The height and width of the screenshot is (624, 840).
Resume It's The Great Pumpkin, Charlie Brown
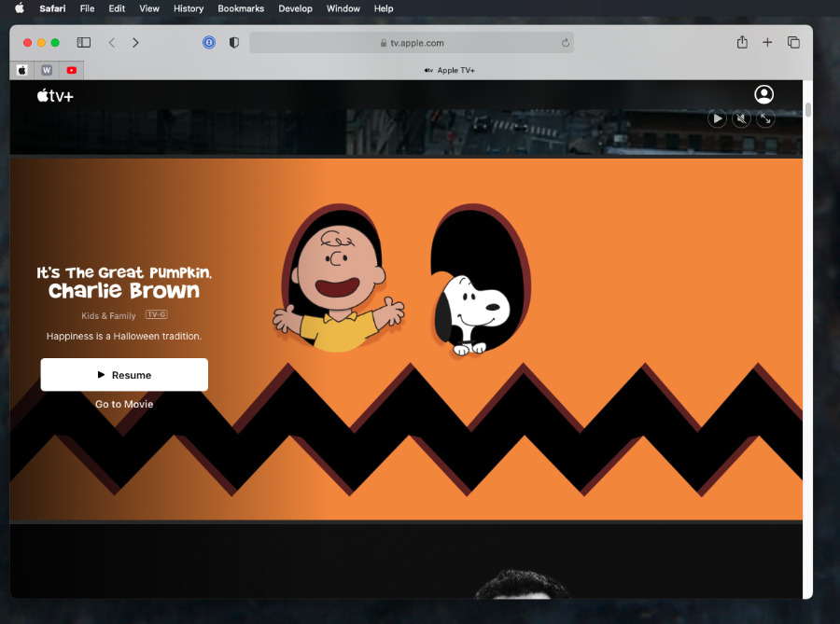124,375
